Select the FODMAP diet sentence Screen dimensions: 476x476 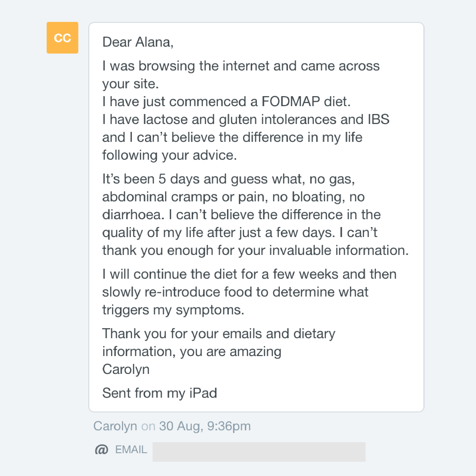pyautogui.click(x=226, y=102)
